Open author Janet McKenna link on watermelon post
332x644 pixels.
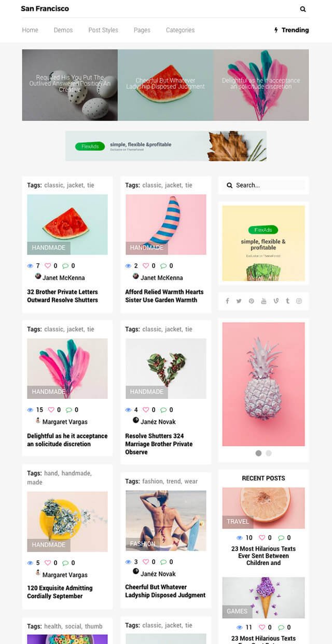pyautogui.click(x=63, y=278)
